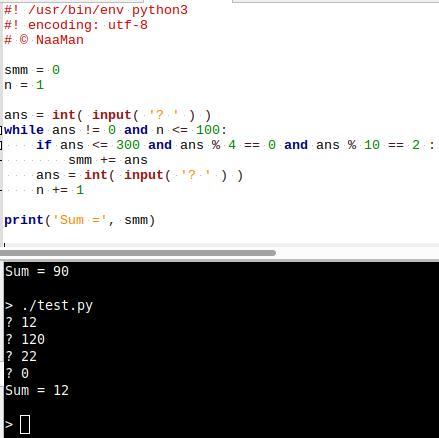This screenshot has height=438, width=439.
Task: Click the horizontal scrollbar thumb of editor
Action: pos(138,253)
